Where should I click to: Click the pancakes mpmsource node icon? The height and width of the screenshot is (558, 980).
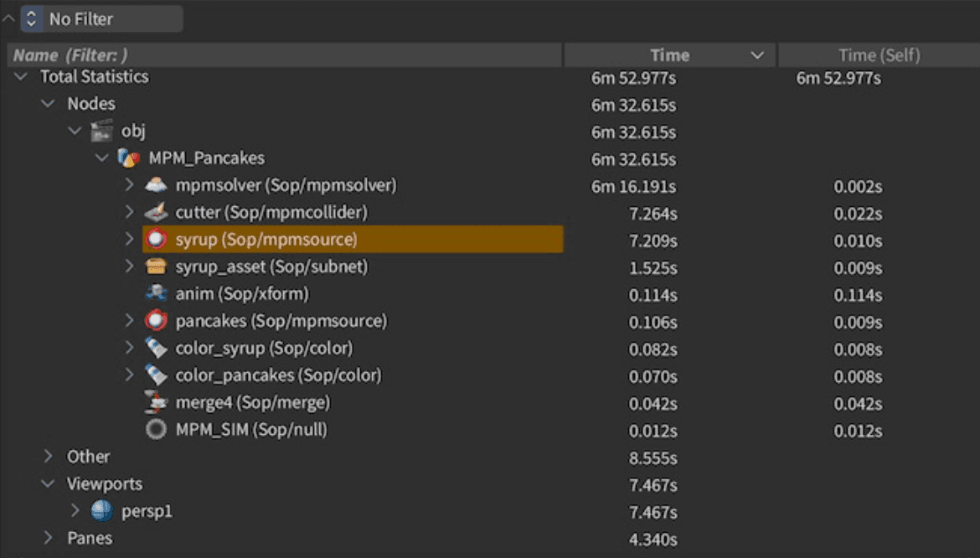pos(156,321)
